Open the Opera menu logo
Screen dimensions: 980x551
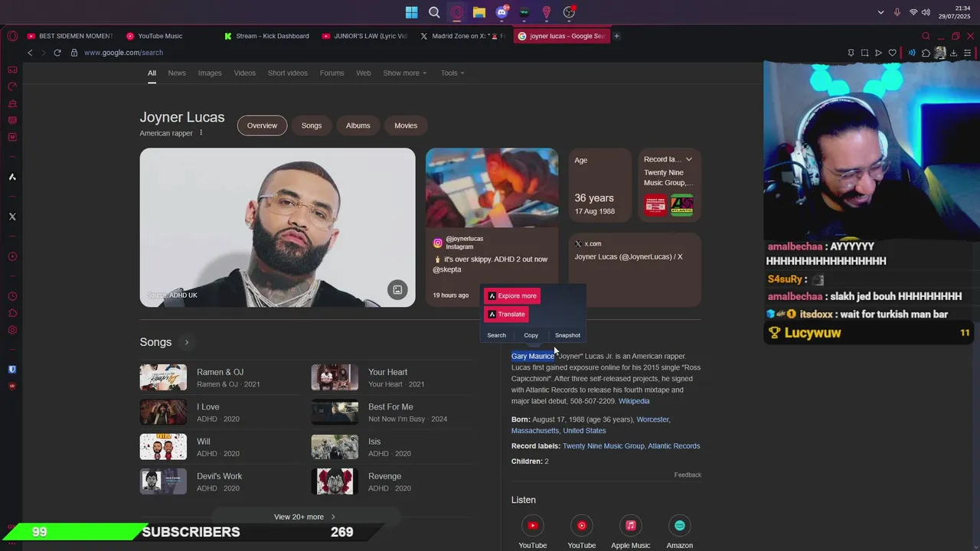tap(12, 36)
